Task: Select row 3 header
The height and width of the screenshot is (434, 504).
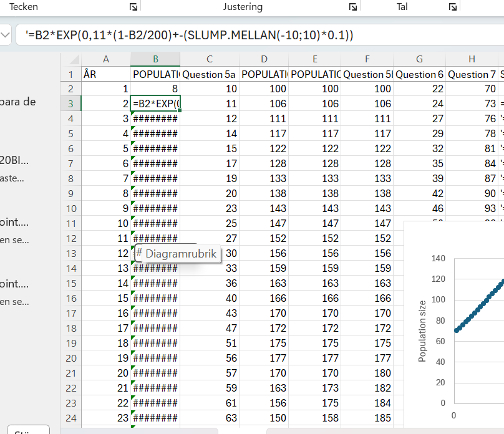Action: pyautogui.click(x=70, y=104)
